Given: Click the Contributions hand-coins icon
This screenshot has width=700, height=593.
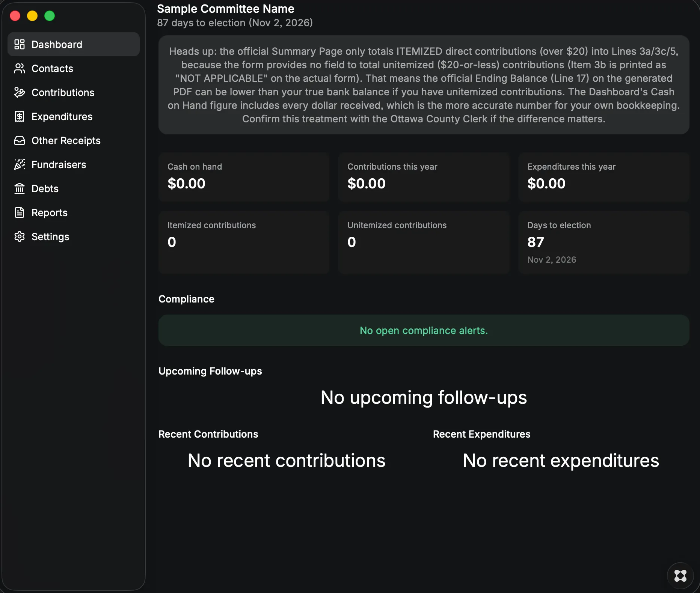Looking at the screenshot, I should click(20, 92).
